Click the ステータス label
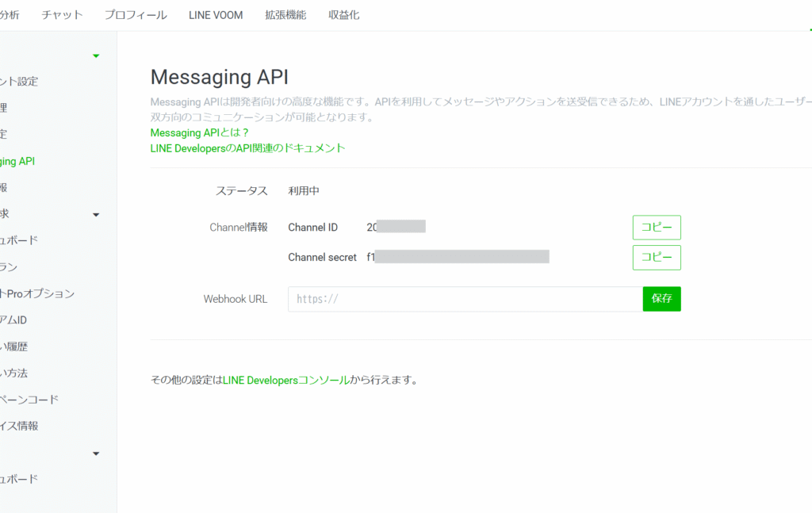Viewport: 812px width, 513px height. [241, 190]
